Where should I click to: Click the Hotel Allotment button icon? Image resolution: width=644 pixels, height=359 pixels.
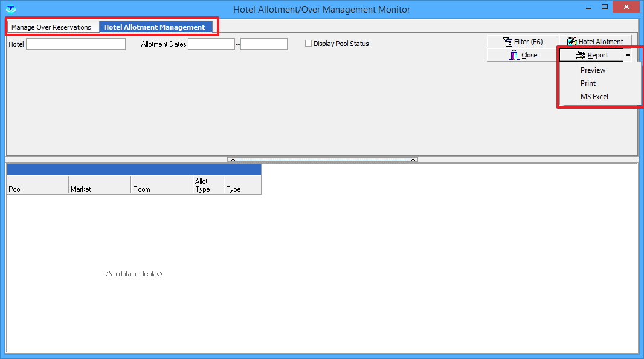[x=572, y=42]
